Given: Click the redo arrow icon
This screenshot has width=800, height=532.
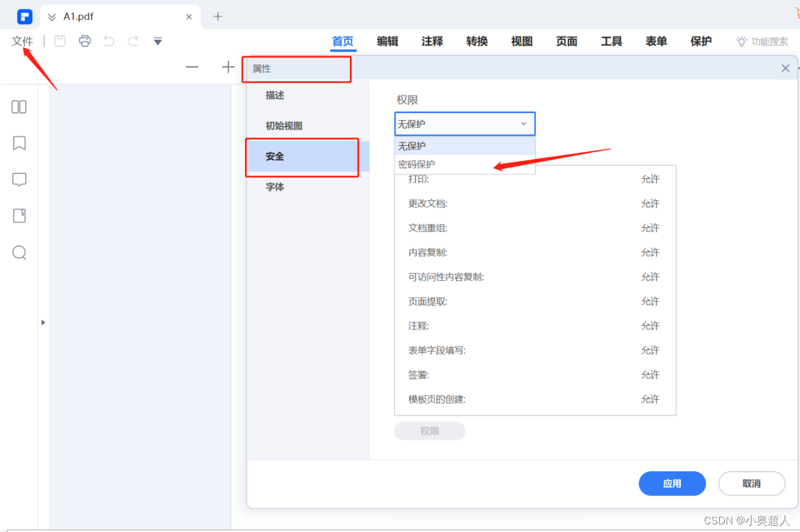Looking at the screenshot, I should (x=133, y=41).
